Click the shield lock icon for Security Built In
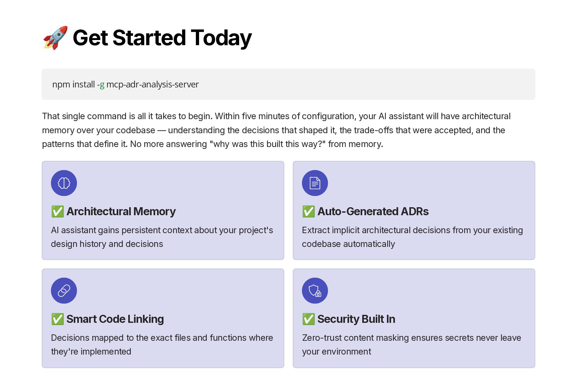577x392 pixels. tap(315, 290)
